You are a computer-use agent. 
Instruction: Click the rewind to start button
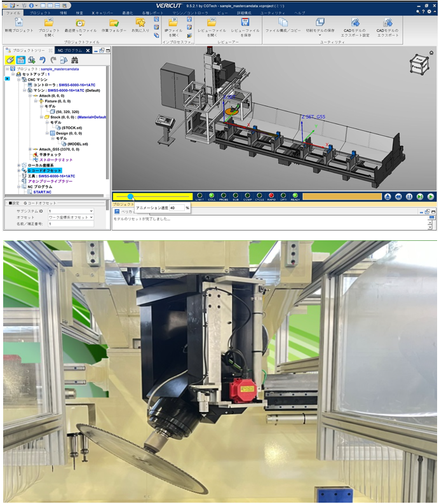click(x=398, y=197)
